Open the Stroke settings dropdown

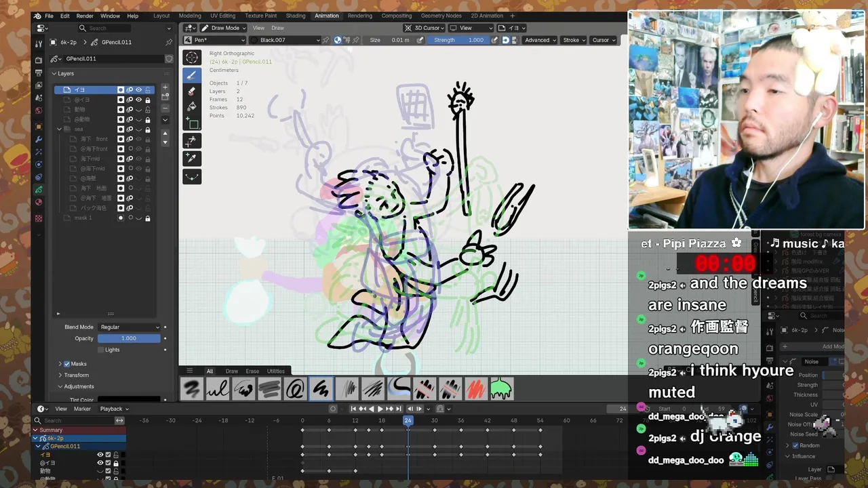coord(574,40)
